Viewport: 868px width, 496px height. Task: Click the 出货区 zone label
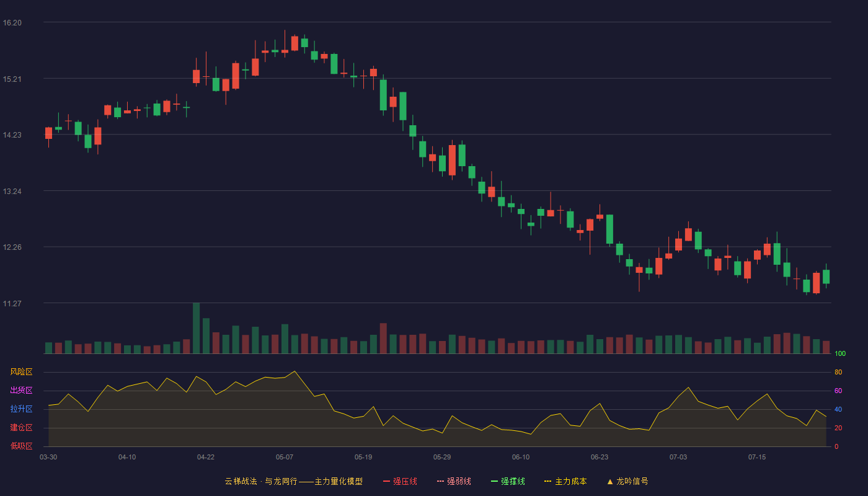[x=21, y=391]
